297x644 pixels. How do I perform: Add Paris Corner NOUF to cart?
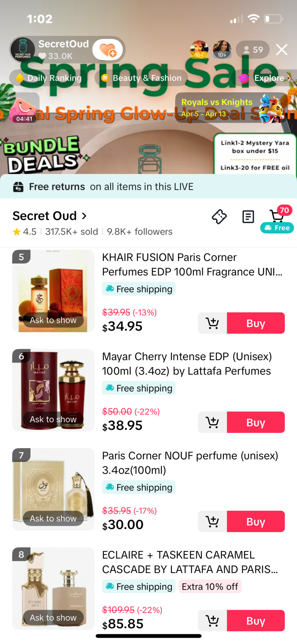coord(213,521)
